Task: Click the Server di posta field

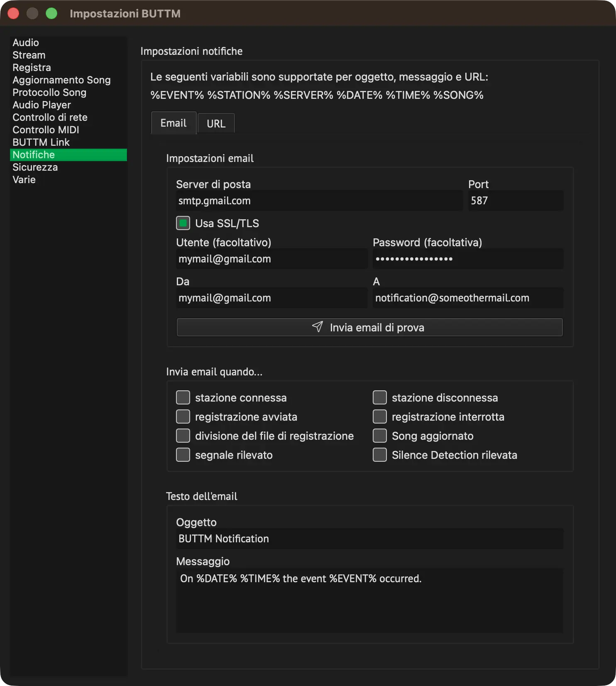Action: pos(319,201)
